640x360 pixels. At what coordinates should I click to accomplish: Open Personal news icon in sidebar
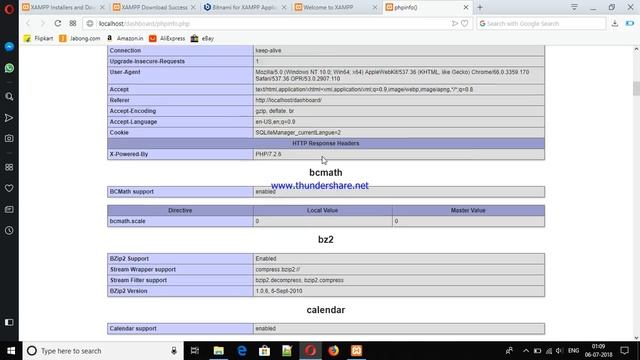click(x=9, y=209)
